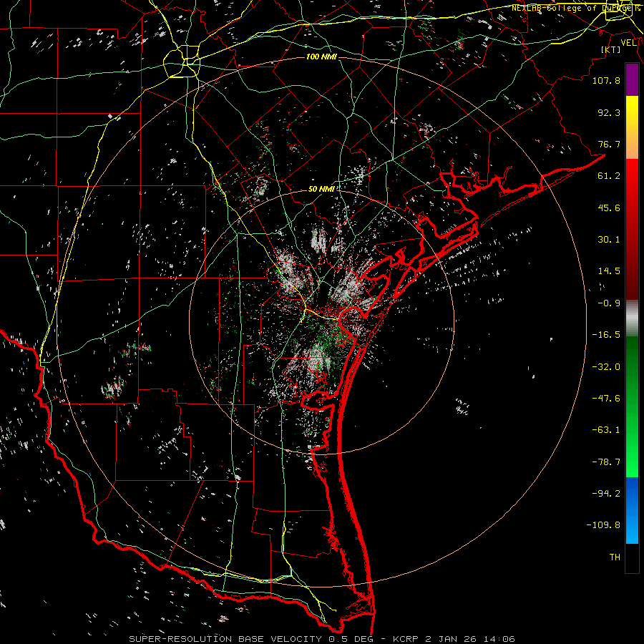644x644 pixels.
Task: Click the black TH segment of the color bar
Action: coord(632,557)
